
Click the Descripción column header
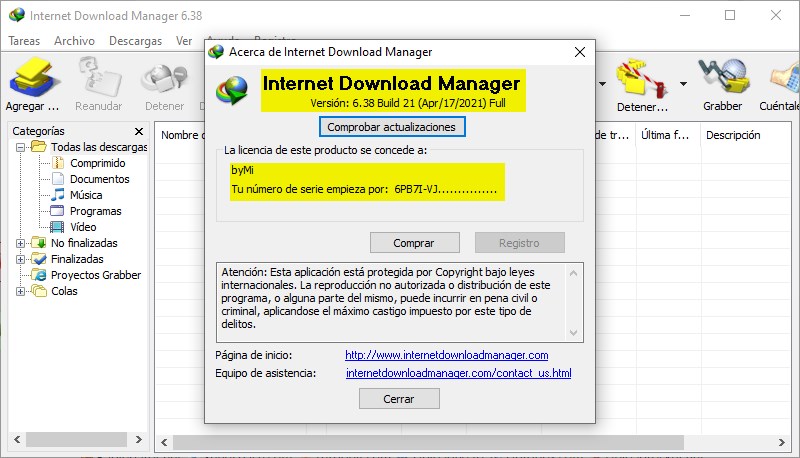[x=733, y=135]
